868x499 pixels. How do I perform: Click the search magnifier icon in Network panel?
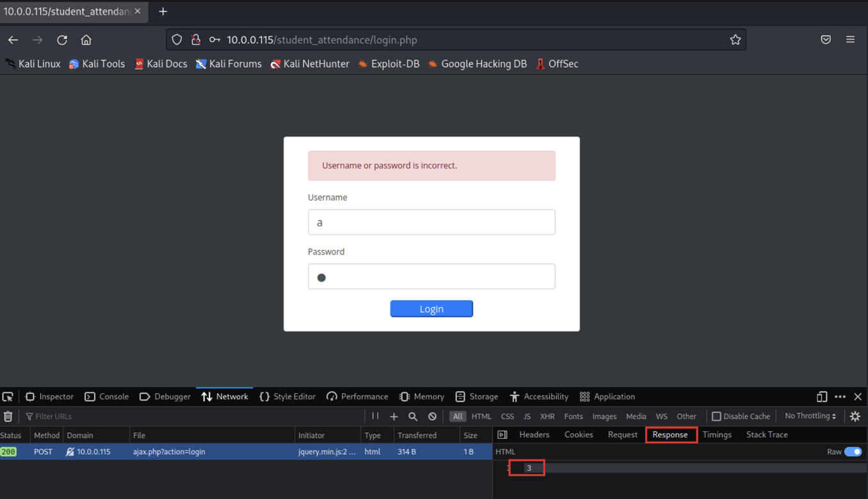click(413, 416)
